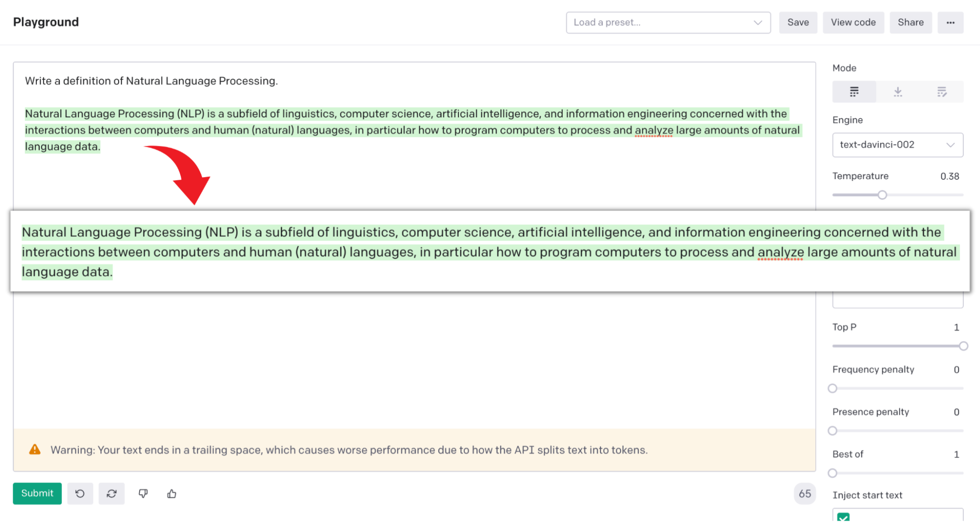Viewport: 980px width, 524px height.
Task: Click the Temperature slider handle
Action: point(882,195)
